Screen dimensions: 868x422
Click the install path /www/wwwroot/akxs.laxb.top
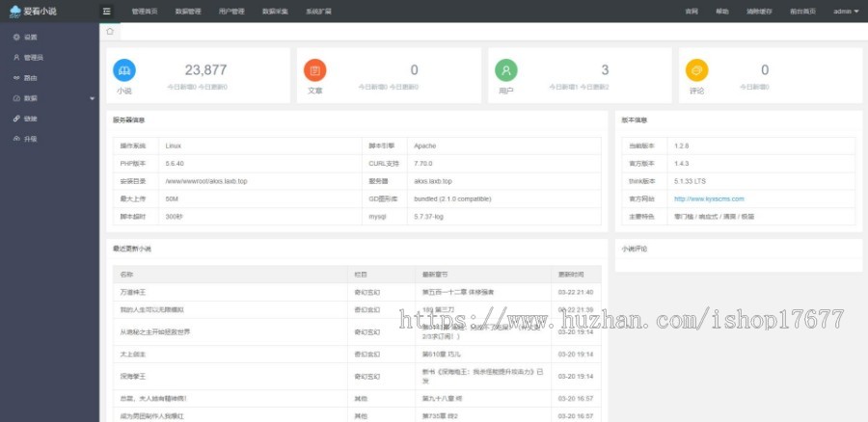[206, 181]
